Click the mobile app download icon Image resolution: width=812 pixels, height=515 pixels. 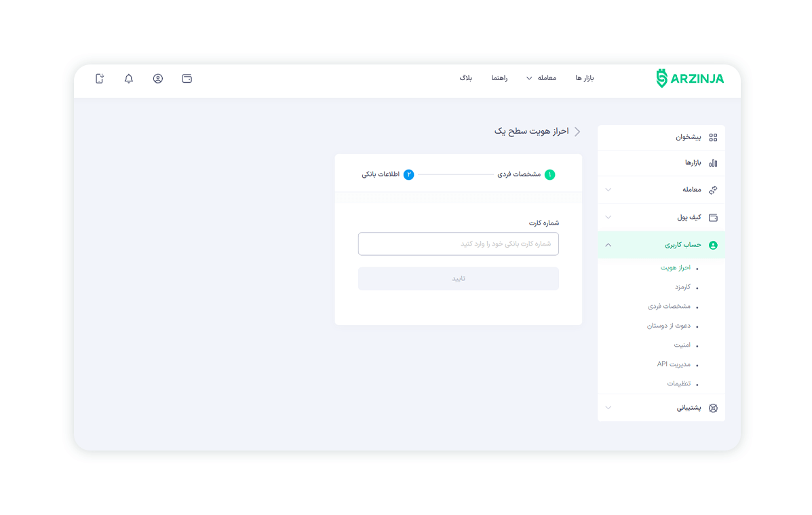[100, 79]
